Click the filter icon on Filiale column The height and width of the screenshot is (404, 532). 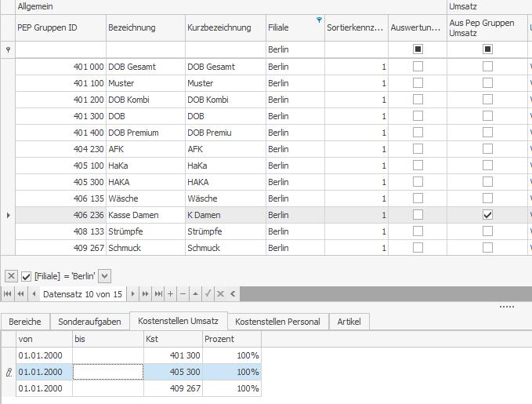coord(319,20)
